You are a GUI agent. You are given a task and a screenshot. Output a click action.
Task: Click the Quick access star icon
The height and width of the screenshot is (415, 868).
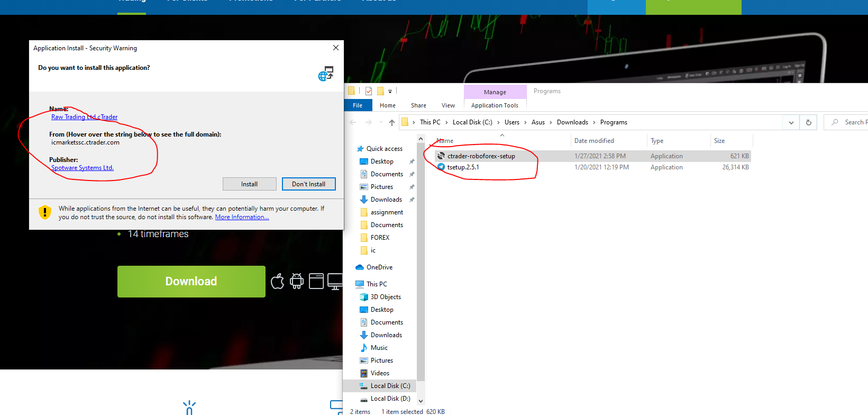pos(360,149)
